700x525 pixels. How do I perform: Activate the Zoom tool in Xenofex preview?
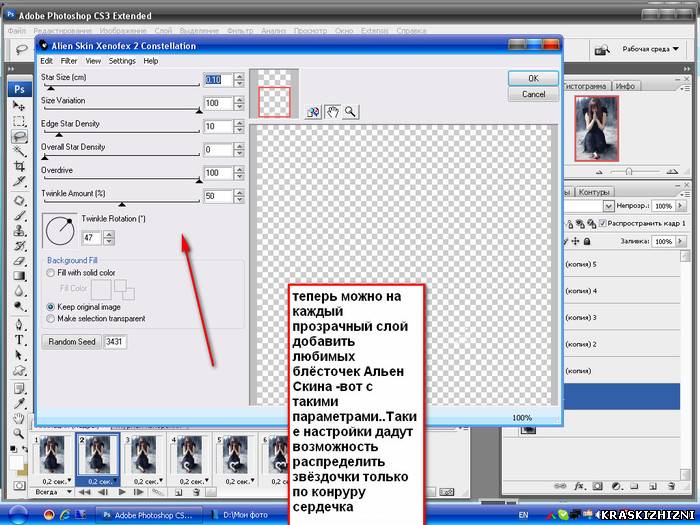click(350, 112)
